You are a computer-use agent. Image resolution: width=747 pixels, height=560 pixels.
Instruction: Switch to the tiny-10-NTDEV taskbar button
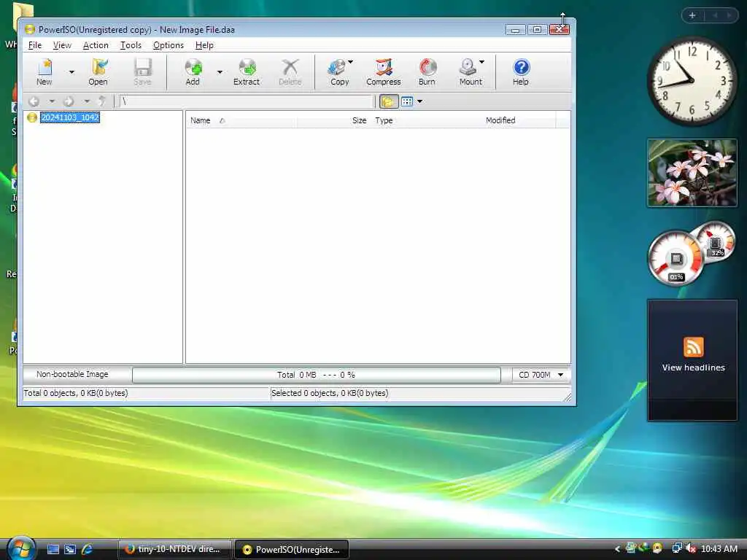pos(174,549)
